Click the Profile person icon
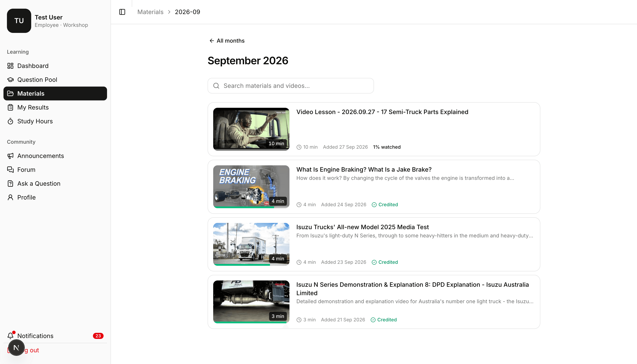 click(x=10, y=198)
